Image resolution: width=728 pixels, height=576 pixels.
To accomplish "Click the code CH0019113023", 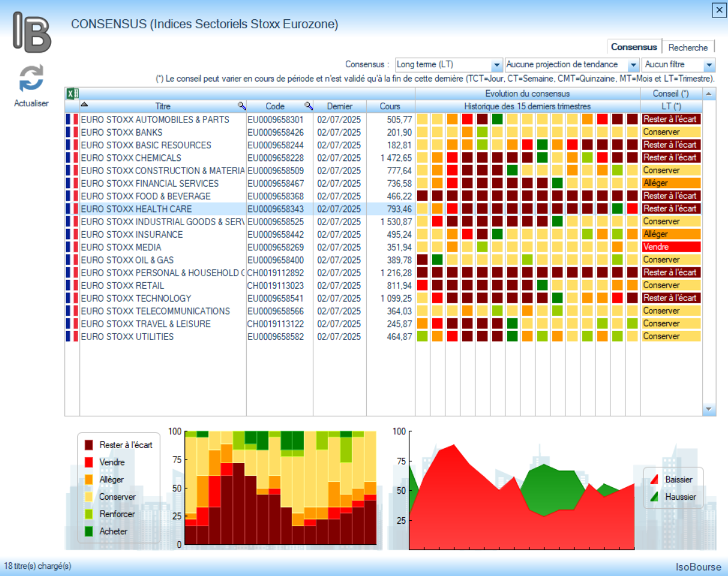I will click(x=275, y=285).
